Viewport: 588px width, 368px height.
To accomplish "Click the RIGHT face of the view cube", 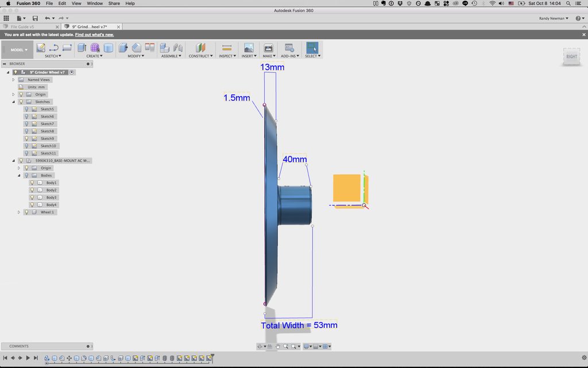I will click(x=571, y=56).
